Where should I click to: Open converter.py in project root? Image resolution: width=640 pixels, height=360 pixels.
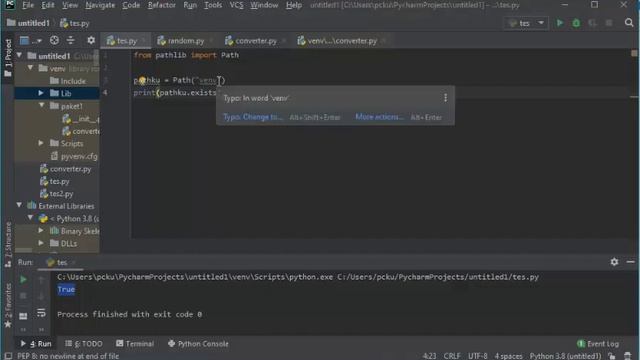point(65,169)
